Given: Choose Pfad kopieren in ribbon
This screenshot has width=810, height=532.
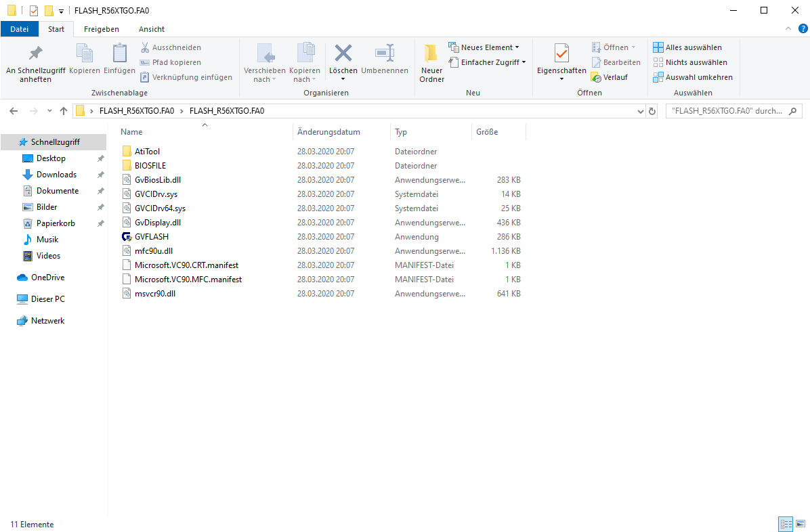Looking at the screenshot, I should pyautogui.click(x=171, y=62).
